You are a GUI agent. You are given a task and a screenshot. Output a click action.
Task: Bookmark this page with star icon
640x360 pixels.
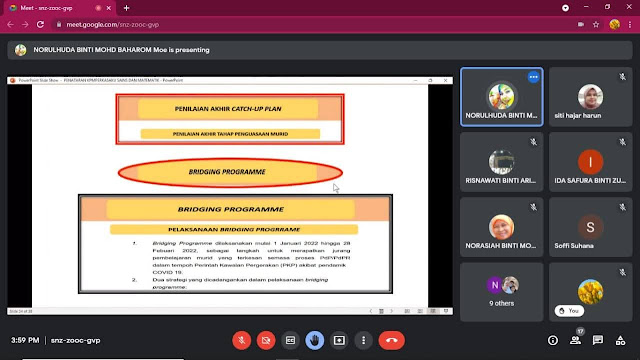596,24
